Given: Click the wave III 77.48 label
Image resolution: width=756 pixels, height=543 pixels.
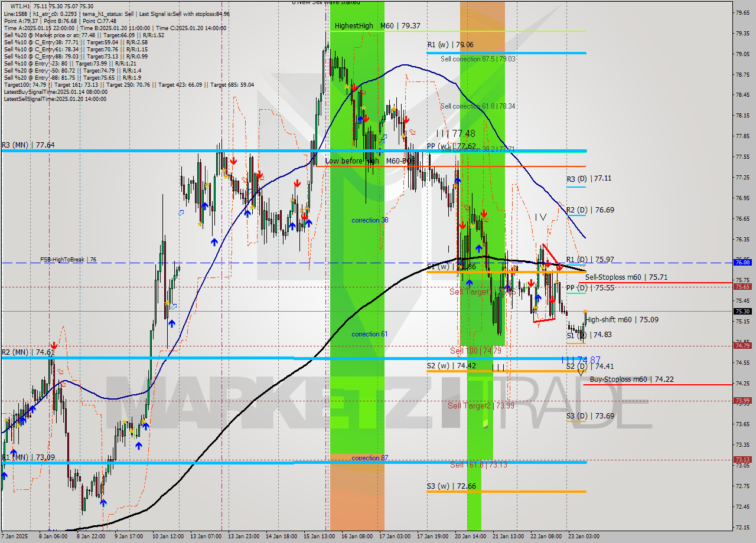Looking at the screenshot, I should coord(456,134).
